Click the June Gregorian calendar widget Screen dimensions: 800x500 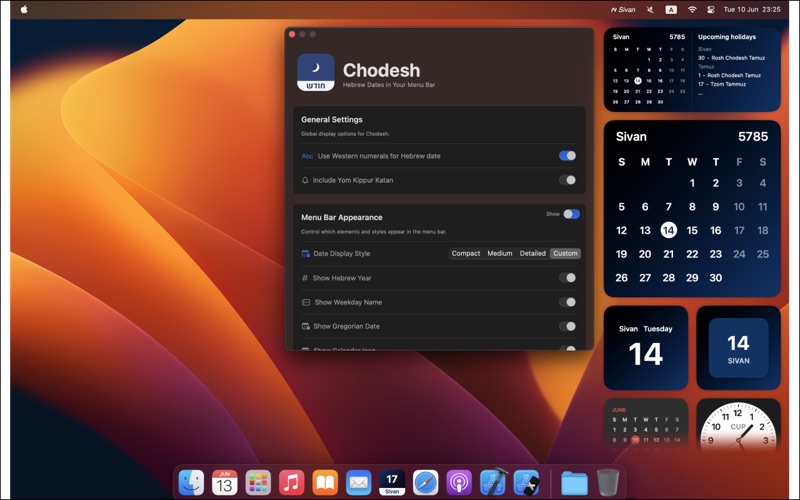[646, 426]
